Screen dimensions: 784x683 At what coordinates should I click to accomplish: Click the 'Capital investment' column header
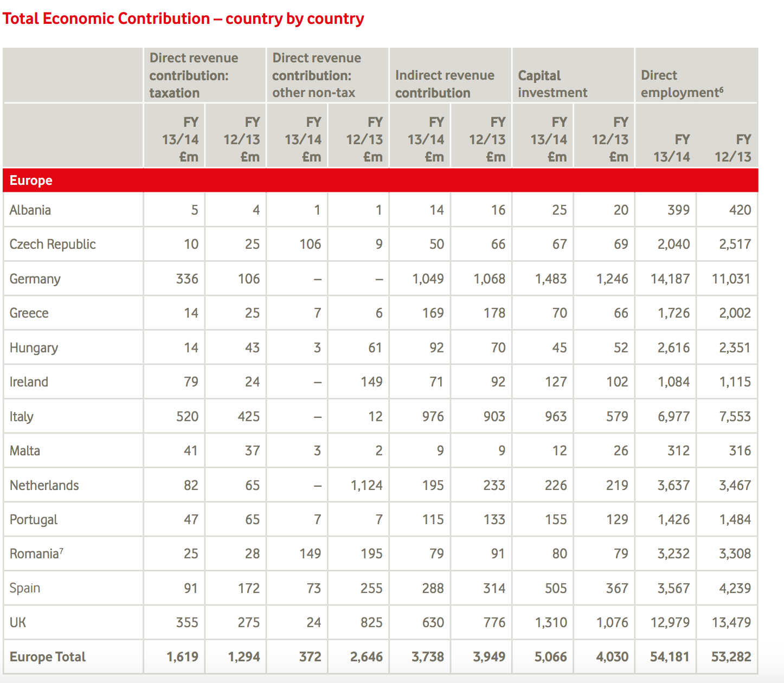552,84
